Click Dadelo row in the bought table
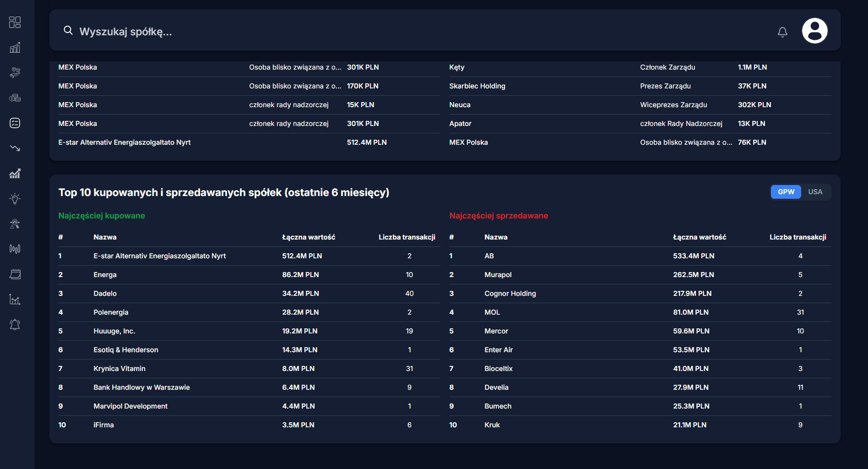The image size is (868, 469). click(x=105, y=294)
